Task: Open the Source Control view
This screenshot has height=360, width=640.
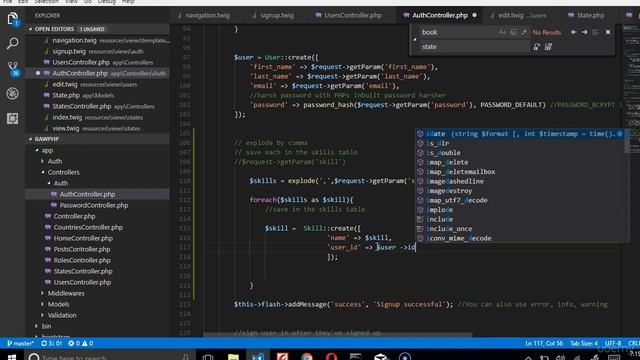Action: (12, 69)
